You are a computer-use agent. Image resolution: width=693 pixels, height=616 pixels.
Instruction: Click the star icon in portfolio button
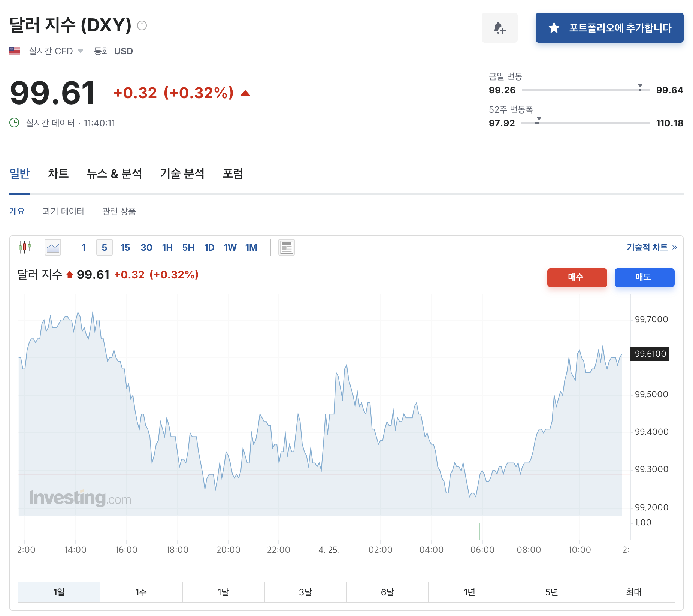554,28
